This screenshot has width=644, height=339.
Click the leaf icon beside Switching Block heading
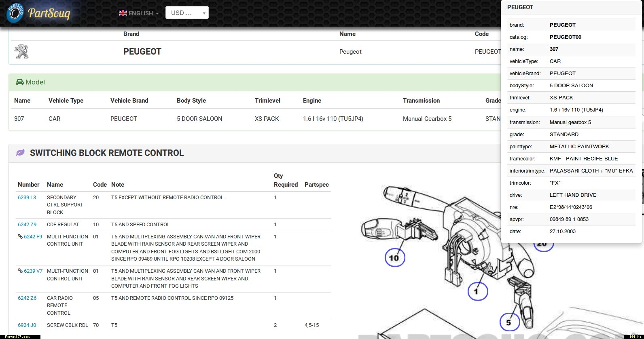[20, 153]
